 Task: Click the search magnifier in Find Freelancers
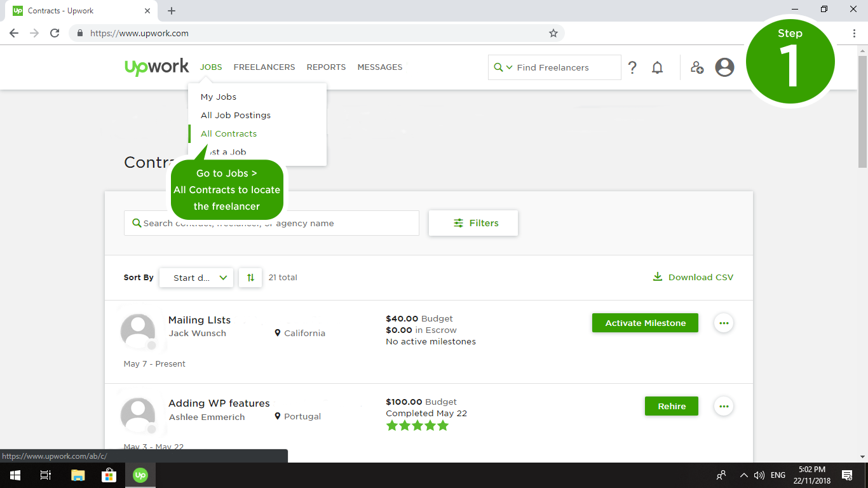[498, 67]
